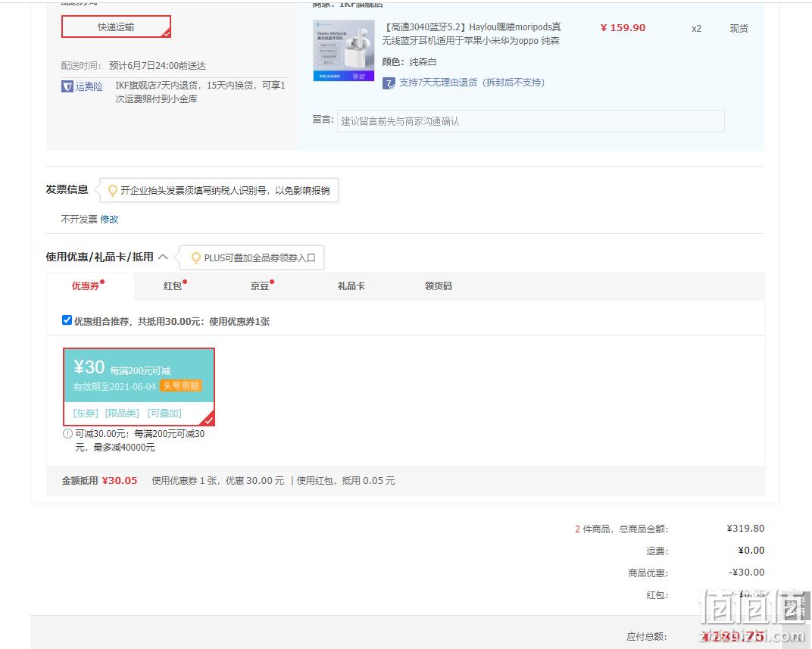This screenshot has width=812, height=649.
Task: Uncheck the 优惠组合推荐 checkbox
Action: click(x=67, y=320)
